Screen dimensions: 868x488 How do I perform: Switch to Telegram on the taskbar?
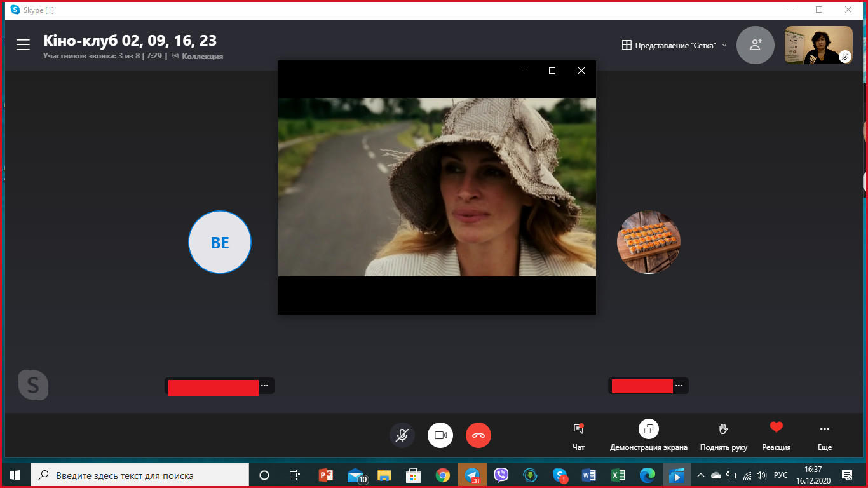tap(472, 475)
